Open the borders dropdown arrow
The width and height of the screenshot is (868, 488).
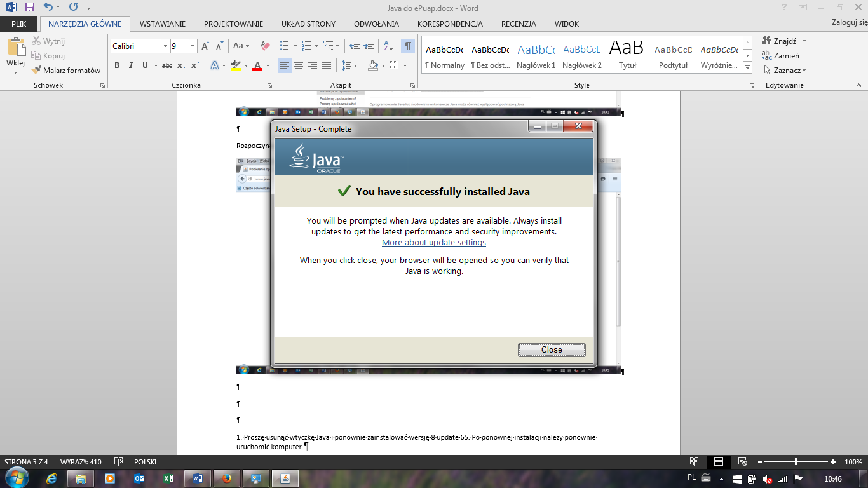click(x=405, y=65)
